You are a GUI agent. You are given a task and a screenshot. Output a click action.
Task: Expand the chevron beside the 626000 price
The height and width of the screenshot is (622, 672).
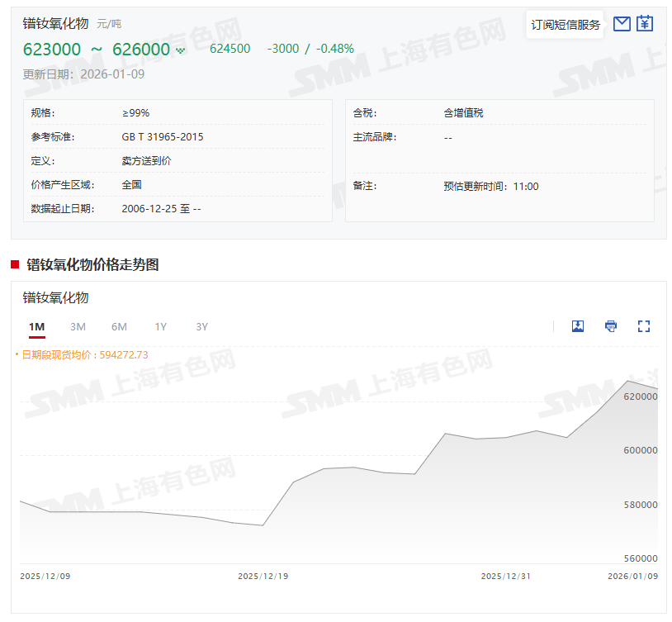coord(181,50)
